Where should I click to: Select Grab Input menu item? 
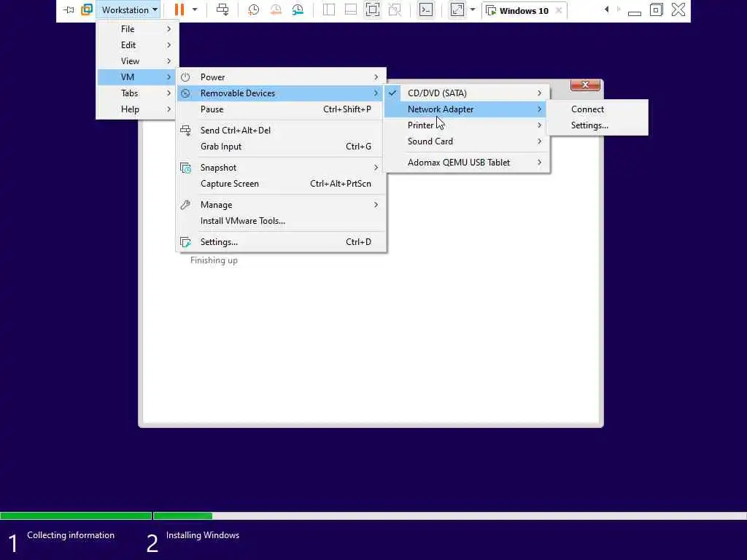coord(282,147)
